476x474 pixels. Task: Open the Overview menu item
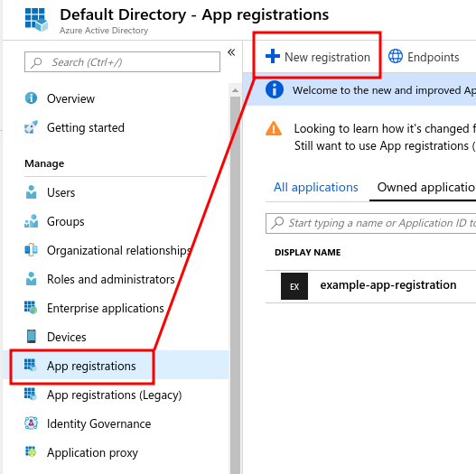point(70,99)
